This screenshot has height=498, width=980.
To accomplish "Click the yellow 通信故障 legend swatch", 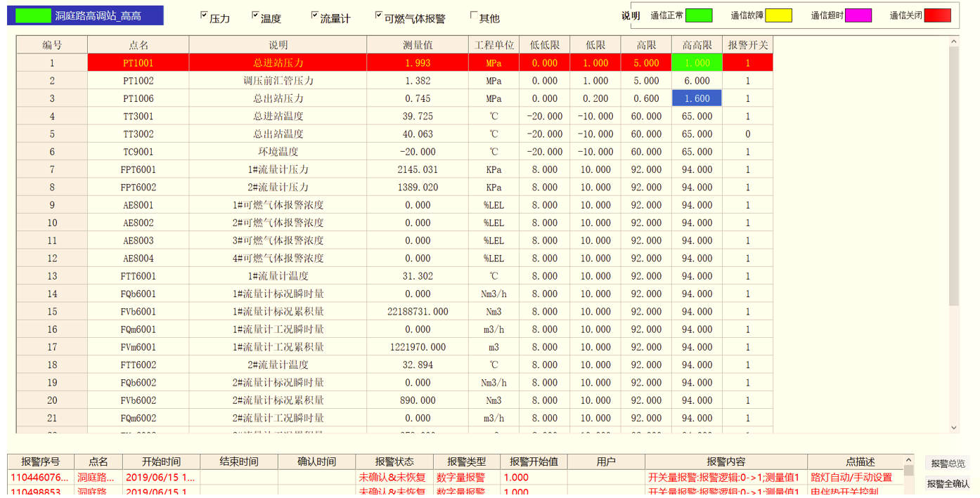I will click(x=778, y=15).
